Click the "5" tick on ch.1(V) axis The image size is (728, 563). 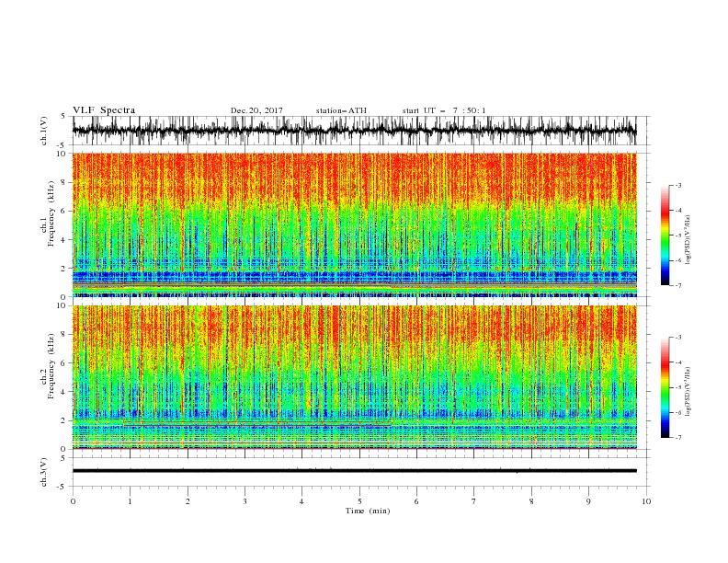63,117
